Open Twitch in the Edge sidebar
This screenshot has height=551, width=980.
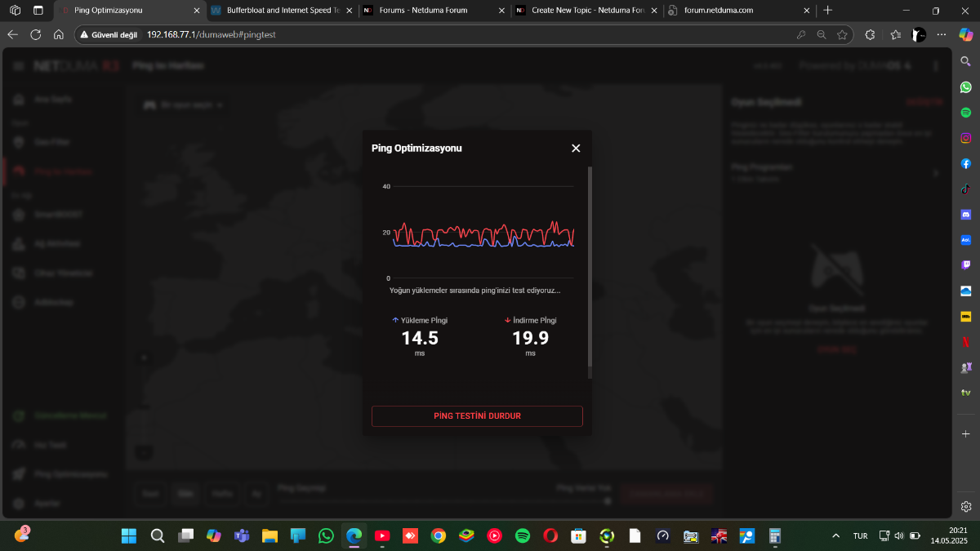(966, 265)
